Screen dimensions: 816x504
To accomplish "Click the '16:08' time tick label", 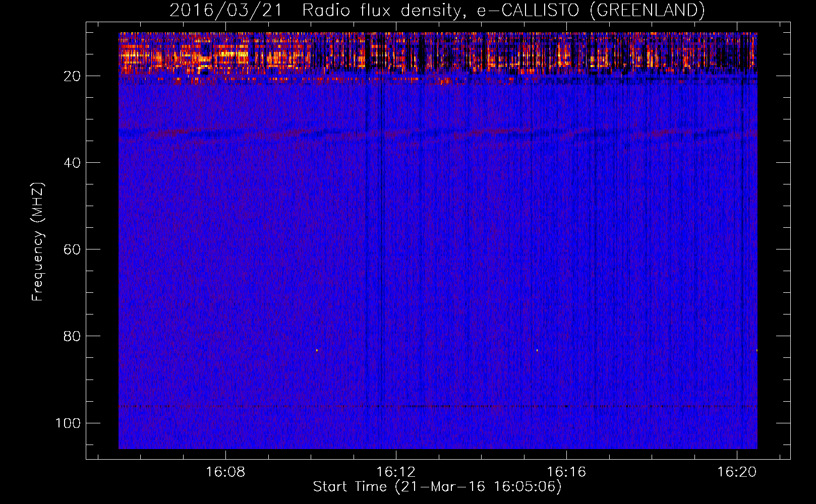I will tap(225, 472).
